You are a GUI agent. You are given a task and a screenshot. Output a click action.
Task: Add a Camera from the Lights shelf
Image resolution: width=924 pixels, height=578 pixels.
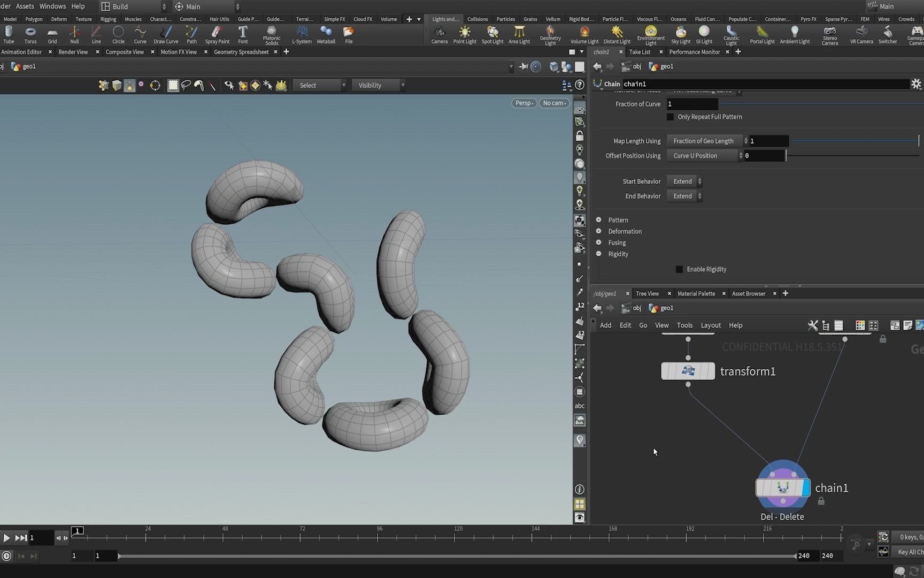[439, 34]
